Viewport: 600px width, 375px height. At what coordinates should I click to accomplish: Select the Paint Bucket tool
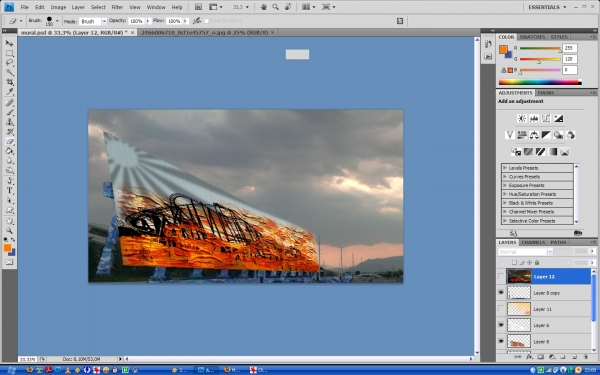pyautogui.click(x=9, y=151)
